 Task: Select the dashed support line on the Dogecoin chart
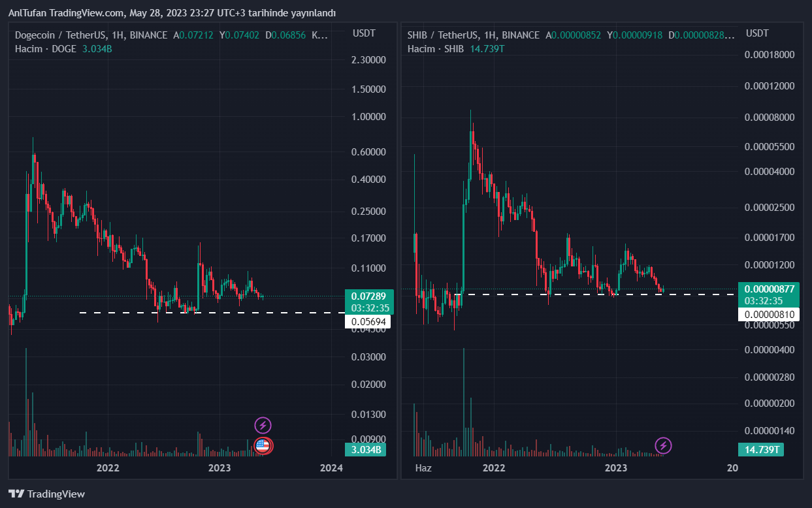point(211,313)
